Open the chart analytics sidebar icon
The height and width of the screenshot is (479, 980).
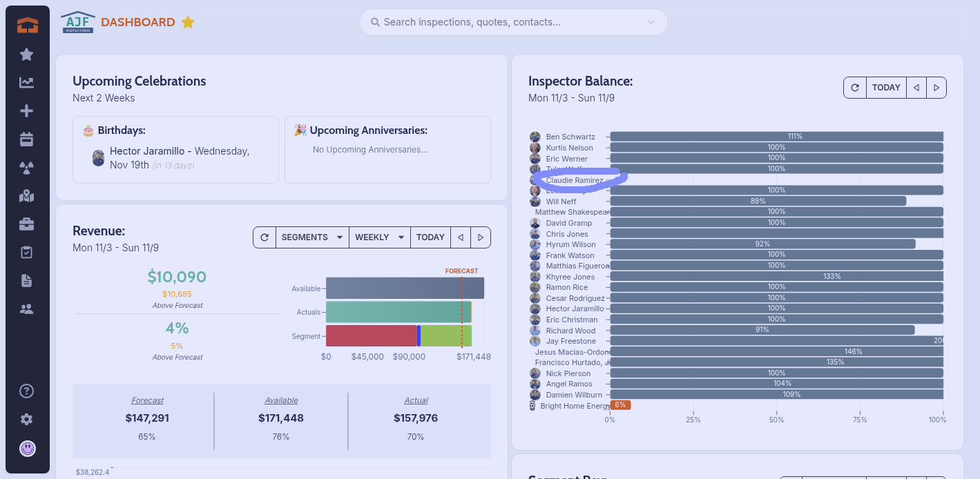pyautogui.click(x=27, y=83)
